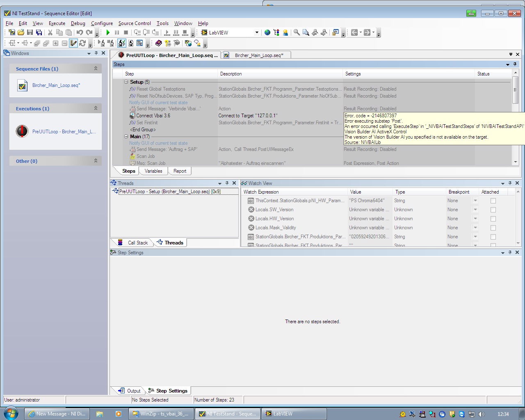Screen dimensions: 525x420
Task: Click the highlighted edit checklist toolbar icon
Action: (x=73, y=43)
